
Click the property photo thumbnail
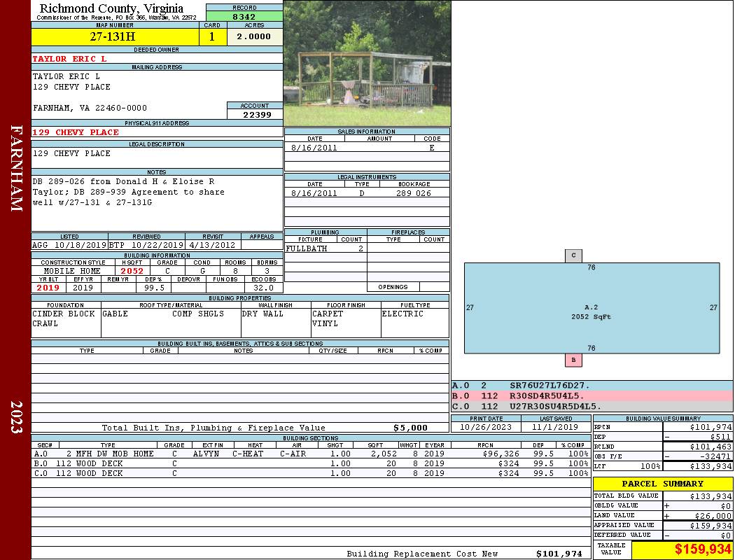[367, 63]
